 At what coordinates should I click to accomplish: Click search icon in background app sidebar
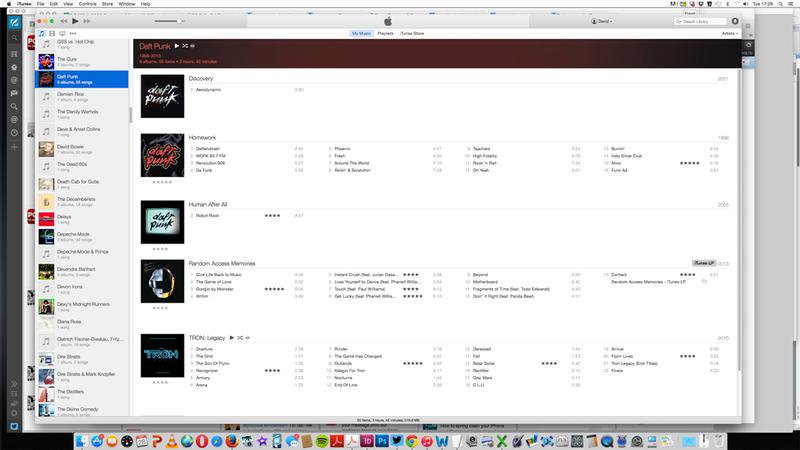coord(14,38)
